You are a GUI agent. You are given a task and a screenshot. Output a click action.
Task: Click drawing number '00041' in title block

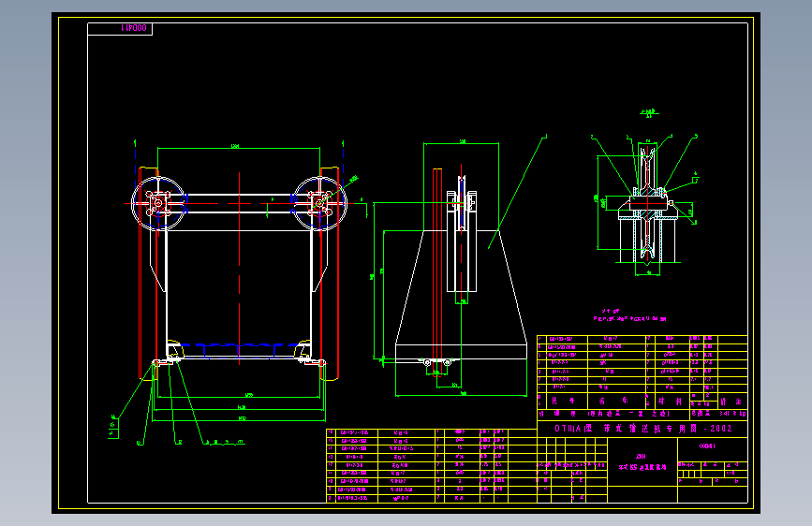pos(707,446)
